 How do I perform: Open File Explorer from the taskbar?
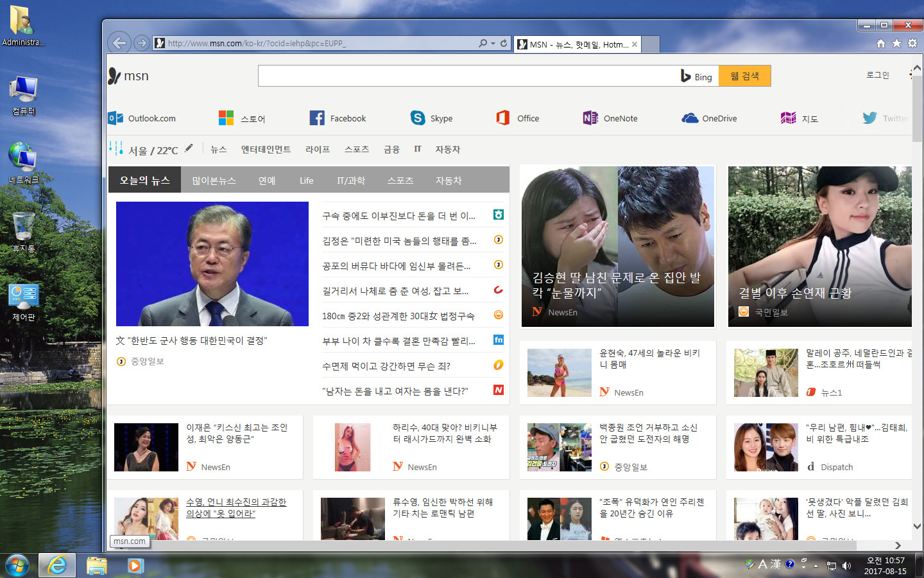[97, 565]
